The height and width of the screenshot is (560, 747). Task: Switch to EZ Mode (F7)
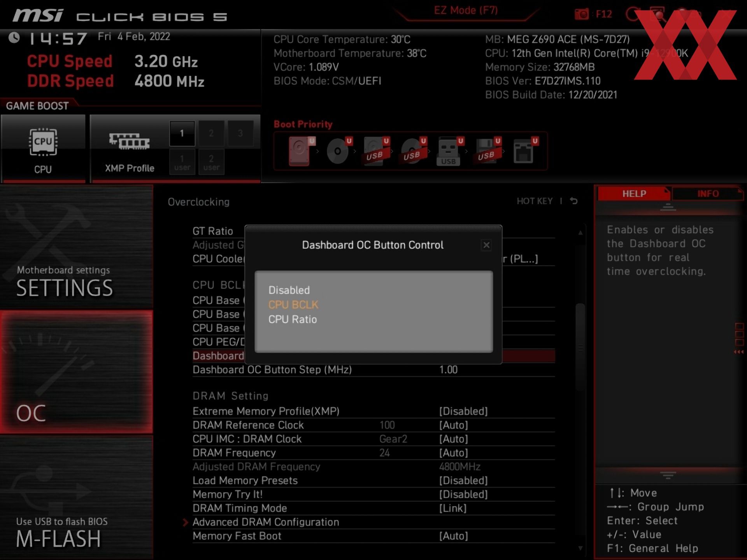(466, 10)
